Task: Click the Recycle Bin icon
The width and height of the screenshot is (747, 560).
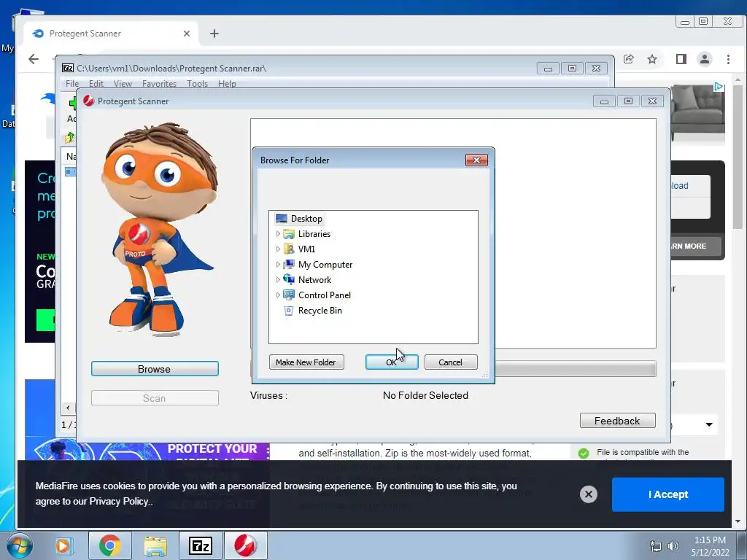Action: click(x=289, y=311)
